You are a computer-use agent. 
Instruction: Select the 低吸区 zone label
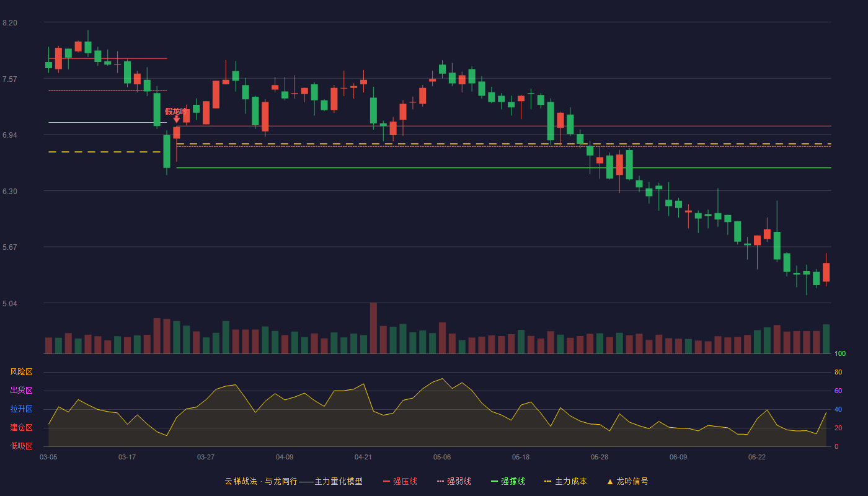[x=21, y=446]
